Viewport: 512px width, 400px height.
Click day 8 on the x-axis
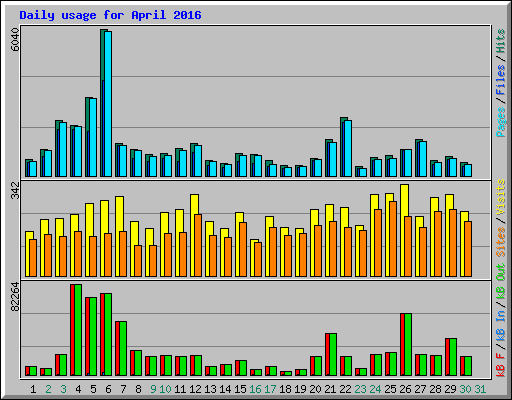tap(138, 389)
